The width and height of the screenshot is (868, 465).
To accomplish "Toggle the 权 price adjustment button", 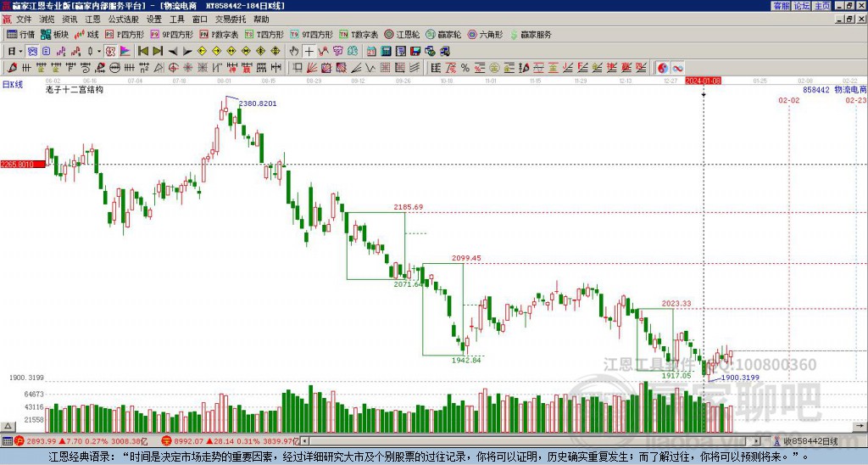I will point(110,51).
